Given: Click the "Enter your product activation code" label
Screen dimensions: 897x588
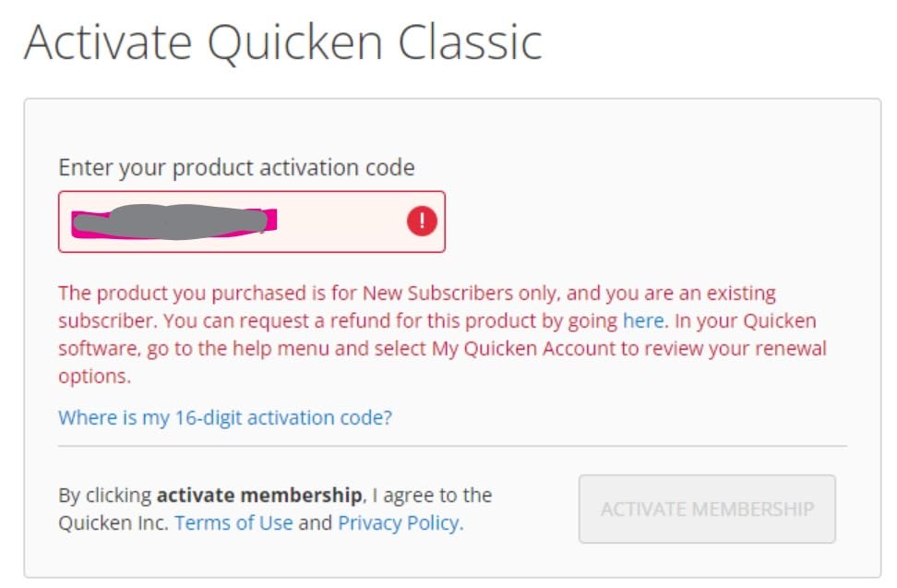Looking at the screenshot, I should point(236,167).
